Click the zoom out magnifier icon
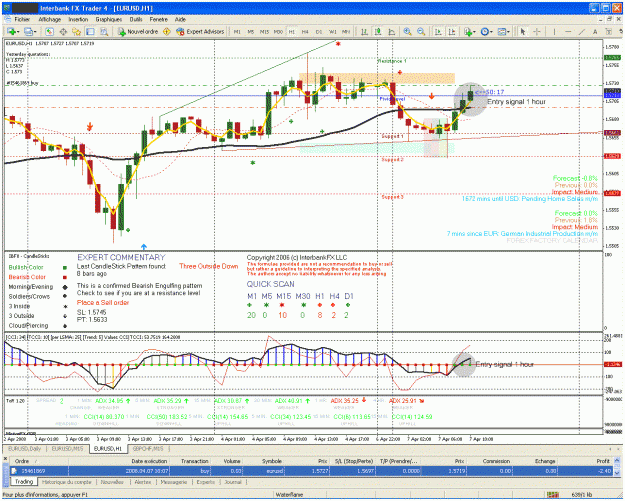Image resolution: width=625 pixels, height=501 pixels. click(x=421, y=31)
